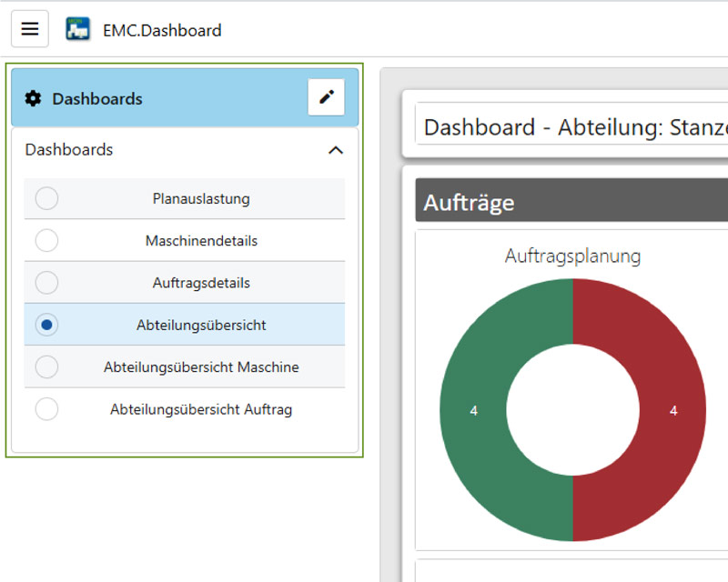Viewport: 728px width, 582px height.
Task: Click the Dashboards settings gear icon
Action: coord(34,97)
